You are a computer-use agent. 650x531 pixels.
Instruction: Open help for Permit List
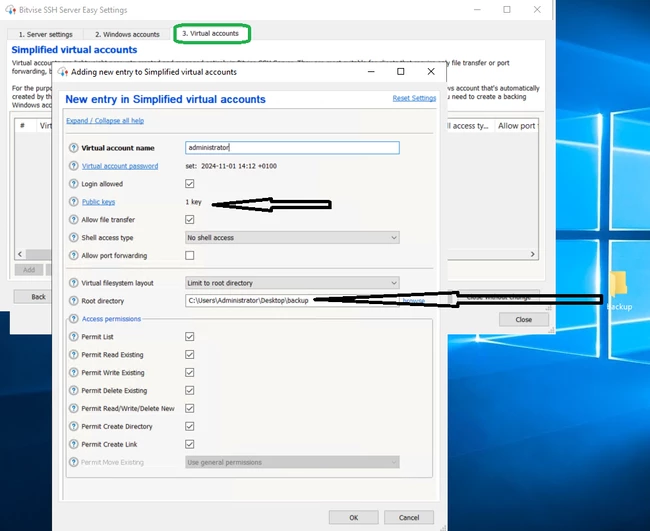tap(73, 337)
